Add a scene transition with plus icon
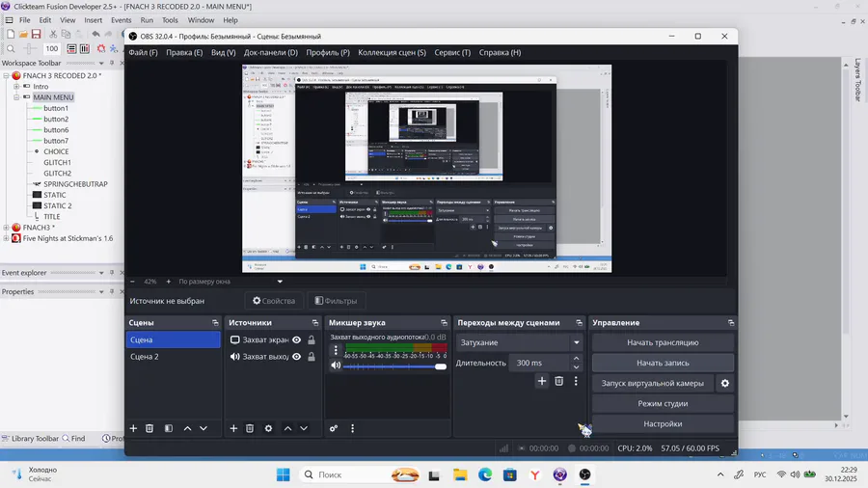The image size is (868, 488). [541, 381]
